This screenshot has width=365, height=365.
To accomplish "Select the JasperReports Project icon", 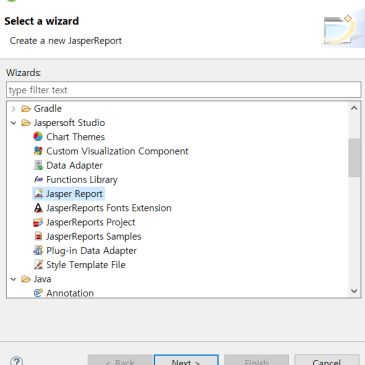I will click(38, 222).
